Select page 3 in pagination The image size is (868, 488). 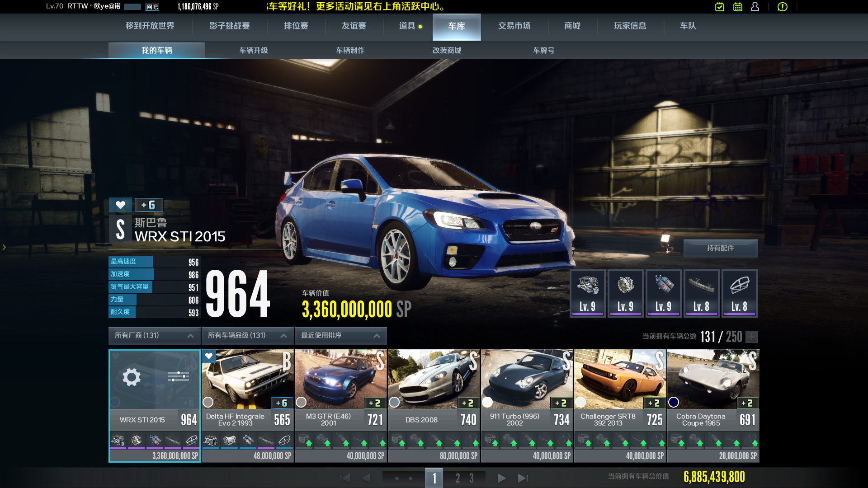point(472,478)
